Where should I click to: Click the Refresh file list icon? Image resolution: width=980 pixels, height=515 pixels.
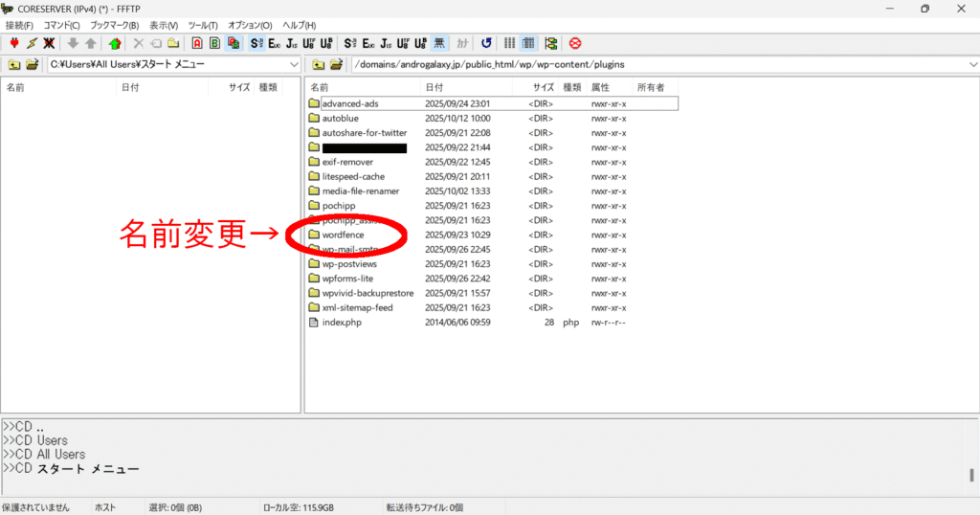(x=486, y=43)
